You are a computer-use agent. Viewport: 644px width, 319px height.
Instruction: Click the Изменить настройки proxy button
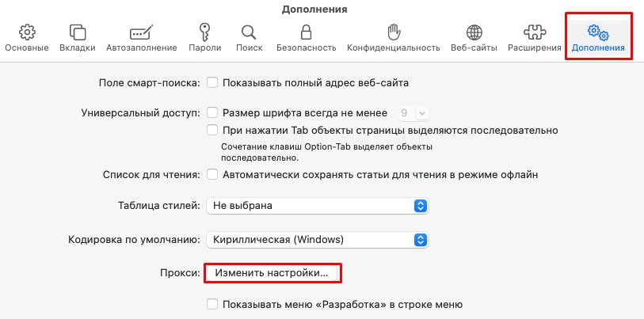(272, 273)
